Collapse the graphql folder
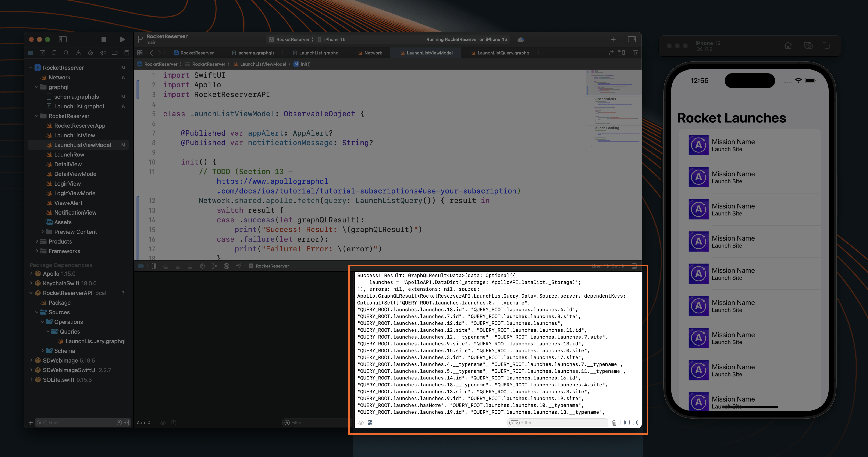Image resolution: width=868 pixels, height=457 pixels. pyautogui.click(x=37, y=87)
